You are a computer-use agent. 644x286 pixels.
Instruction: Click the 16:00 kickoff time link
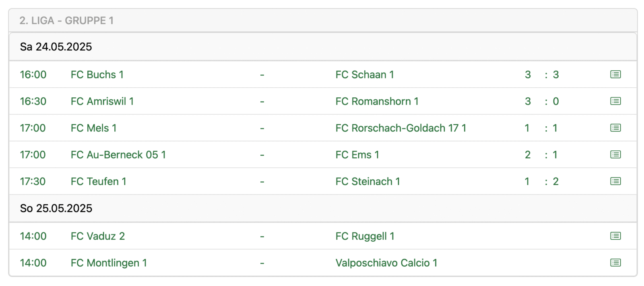click(33, 75)
